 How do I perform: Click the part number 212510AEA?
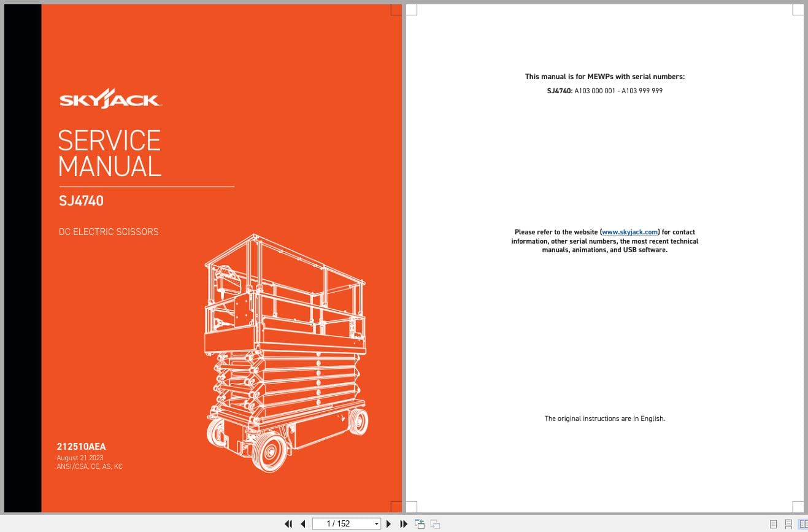[82, 447]
